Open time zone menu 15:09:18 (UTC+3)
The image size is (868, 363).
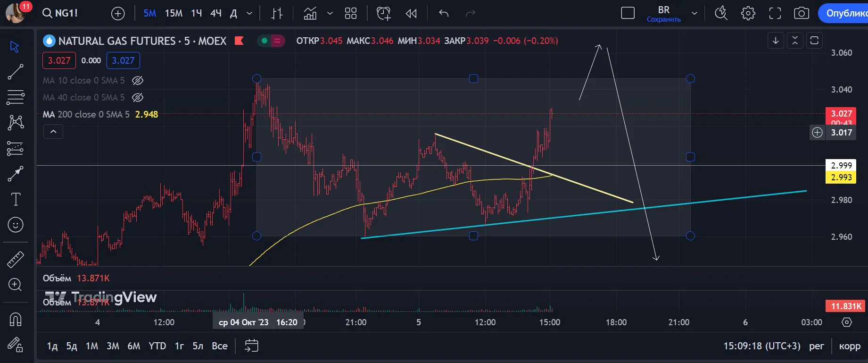click(762, 346)
